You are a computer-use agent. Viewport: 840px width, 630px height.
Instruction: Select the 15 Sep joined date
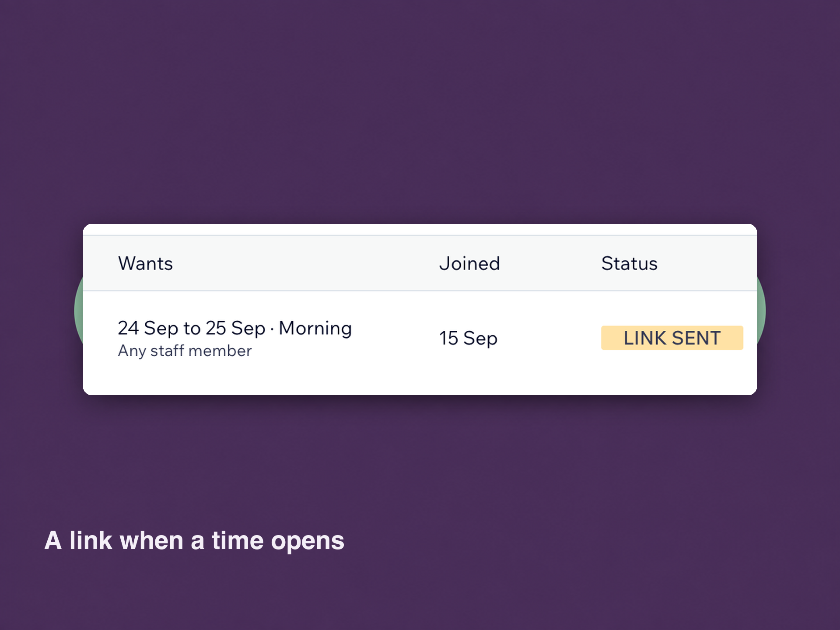(x=468, y=339)
